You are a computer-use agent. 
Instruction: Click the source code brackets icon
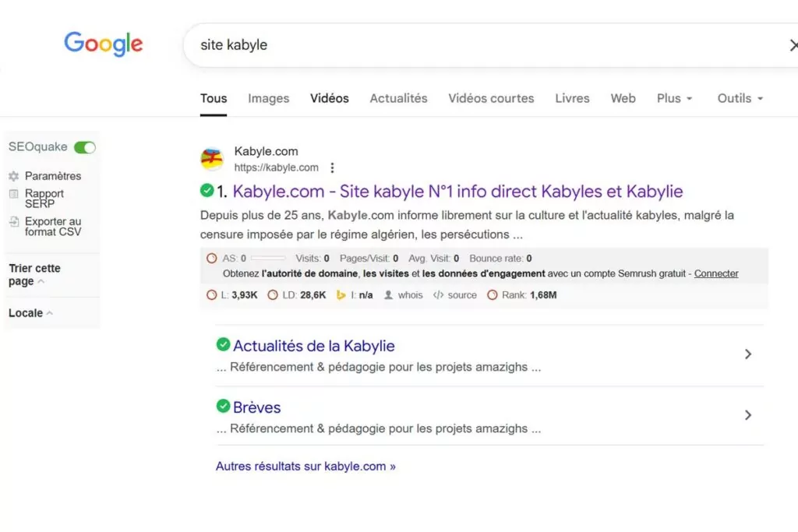[x=438, y=295]
